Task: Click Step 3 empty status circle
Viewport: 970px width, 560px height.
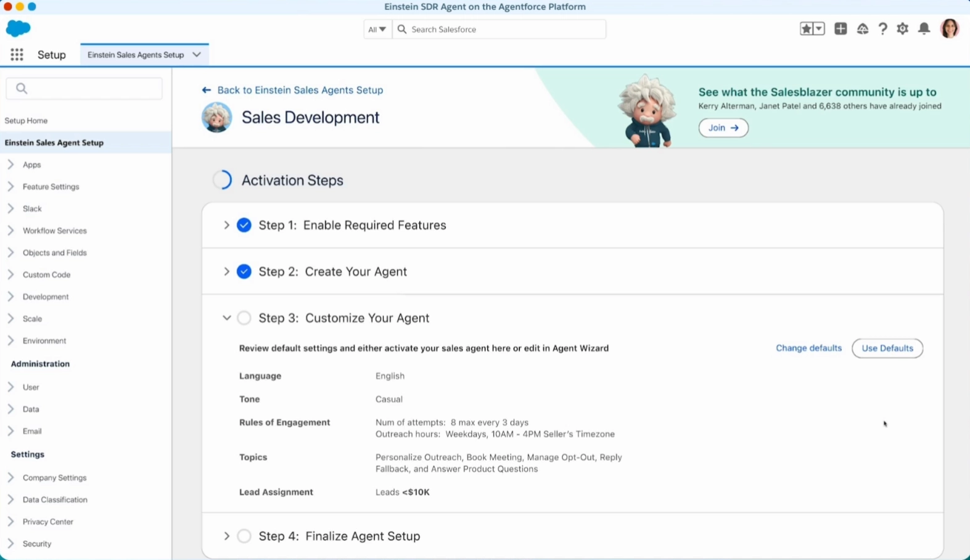Action: [x=244, y=318]
